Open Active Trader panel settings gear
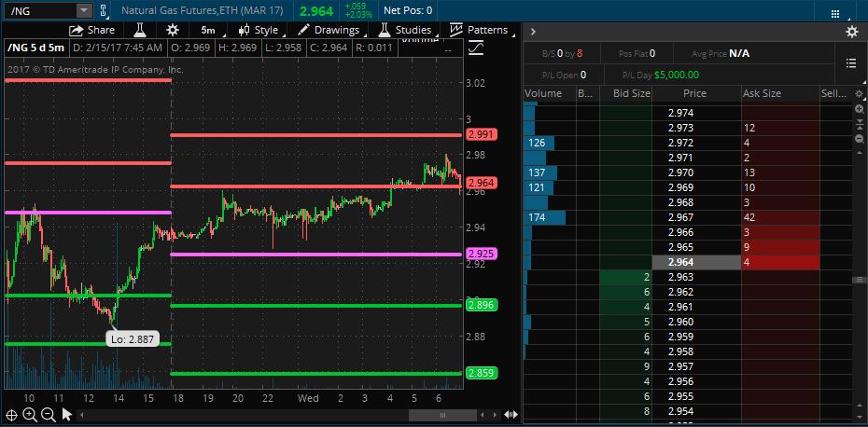 click(851, 32)
